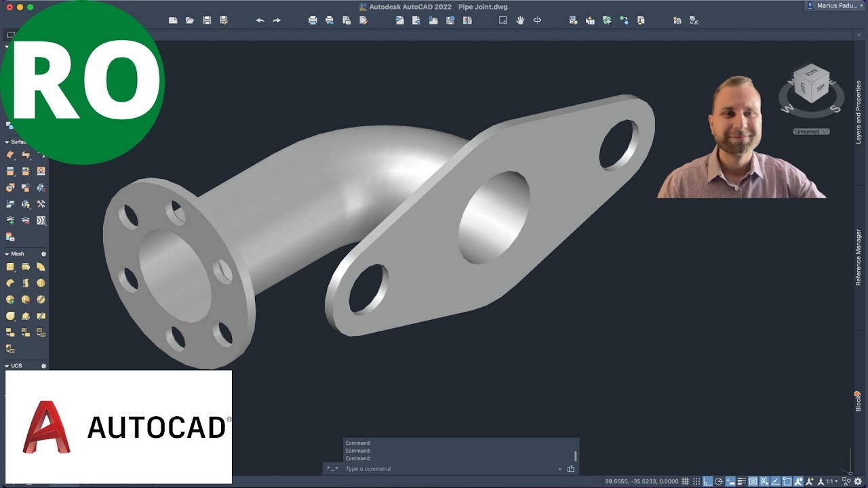
Task: Click the Smooth Less mesh icon with red minus
Action: pyautogui.click(x=25, y=298)
